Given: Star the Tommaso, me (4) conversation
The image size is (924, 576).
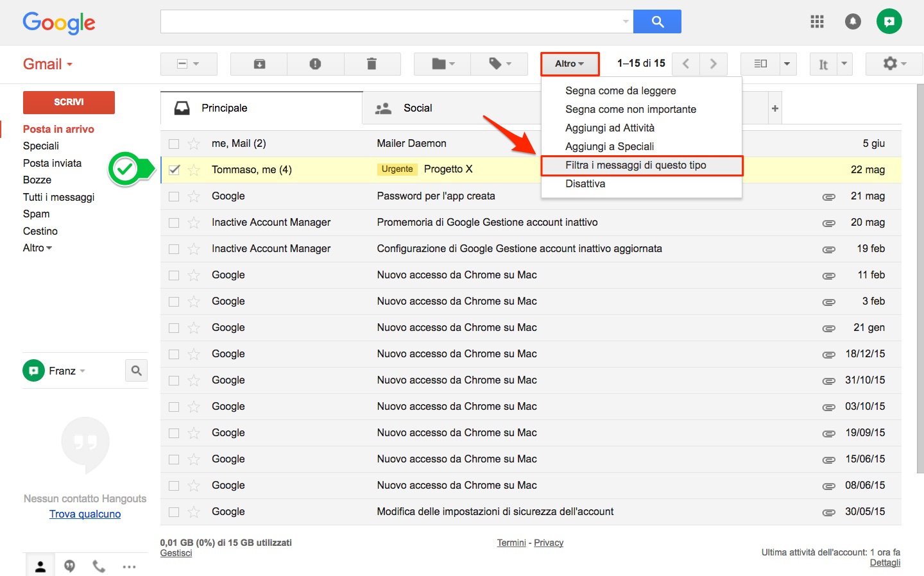Looking at the screenshot, I should [x=194, y=170].
